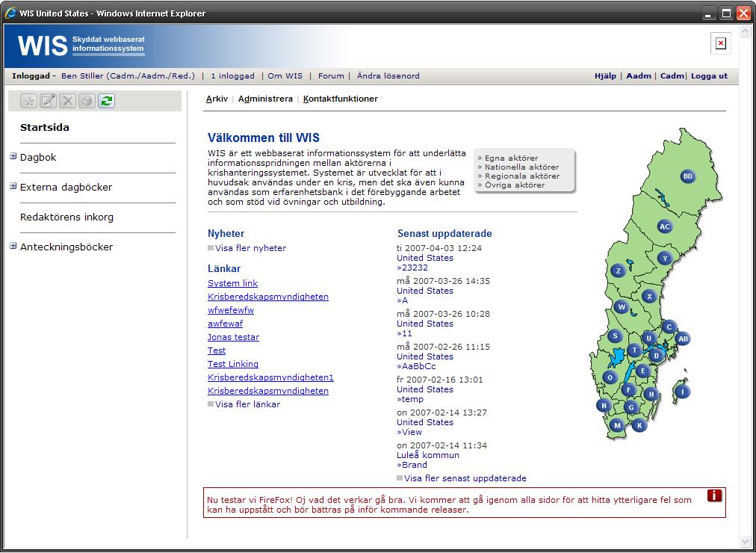Viewport: 756px width, 553px height.
Task: Expand the Anteckningsböcker tree node
Action: (x=13, y=246)
